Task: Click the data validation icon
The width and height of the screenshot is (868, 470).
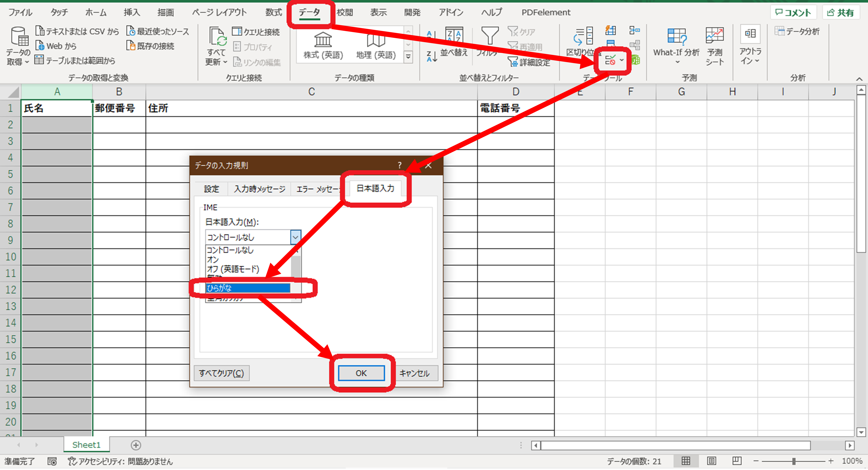Action: [x=610, y=60]
